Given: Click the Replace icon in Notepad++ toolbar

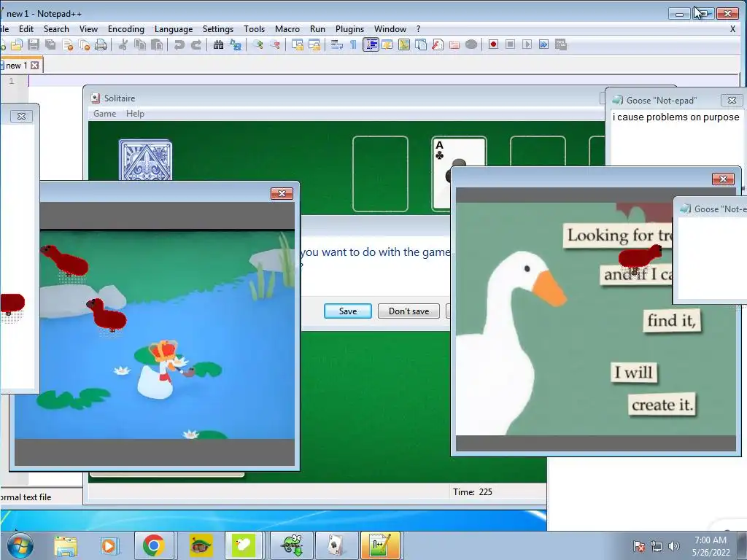Looking at the screenshot, I should pyautogui.click(x=236, y=44).
